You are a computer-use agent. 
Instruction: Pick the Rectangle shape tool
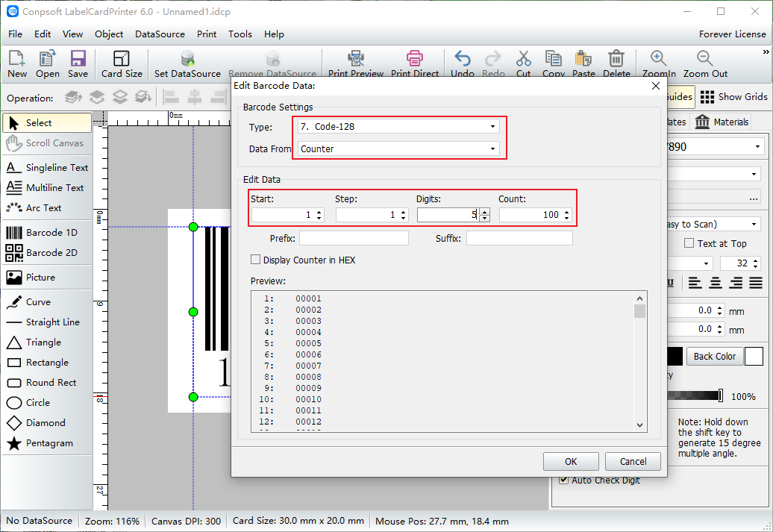(x=47, y=363)
